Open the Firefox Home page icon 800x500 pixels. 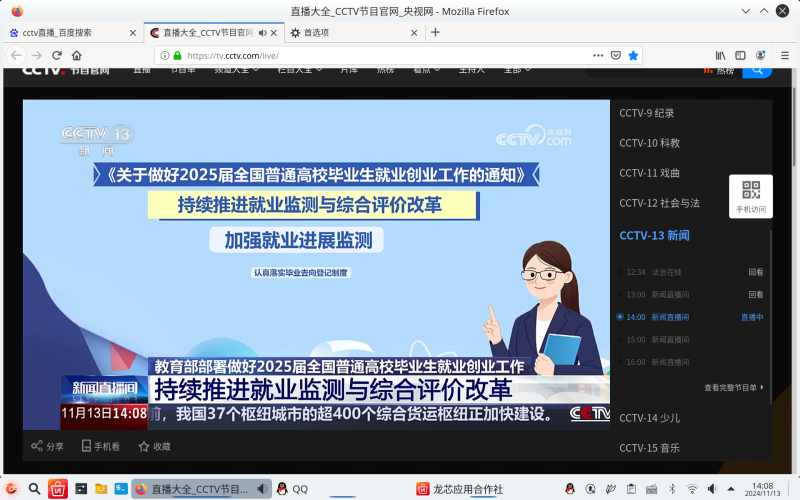click(x=77, y=55)
